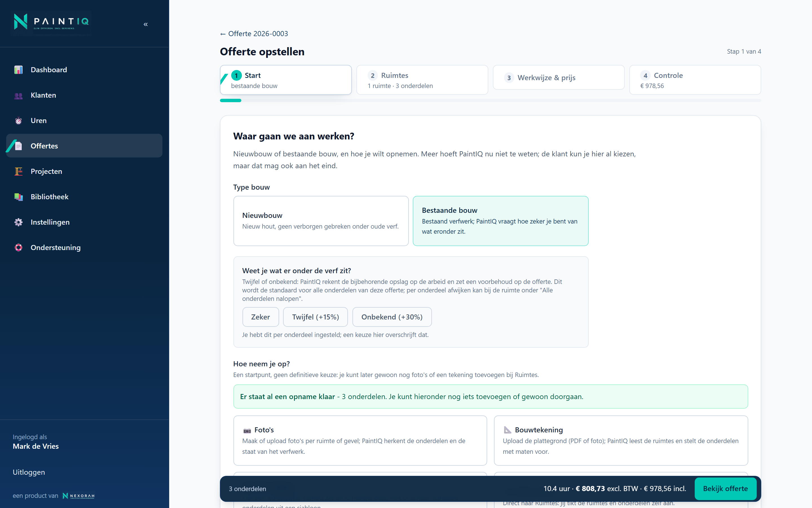Click the '3 onderdelen' summary text
Screen dimensions: 812x508
[247, 489]
